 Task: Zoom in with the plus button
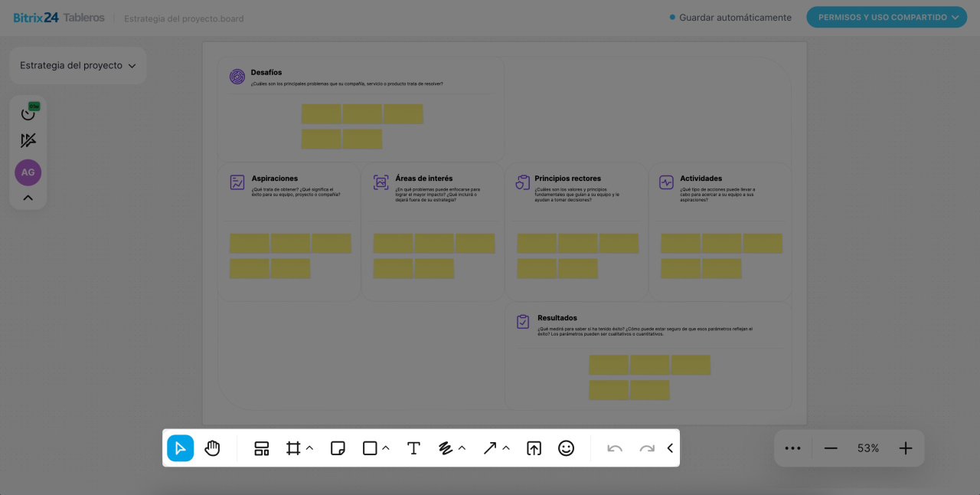click(906, 448)
